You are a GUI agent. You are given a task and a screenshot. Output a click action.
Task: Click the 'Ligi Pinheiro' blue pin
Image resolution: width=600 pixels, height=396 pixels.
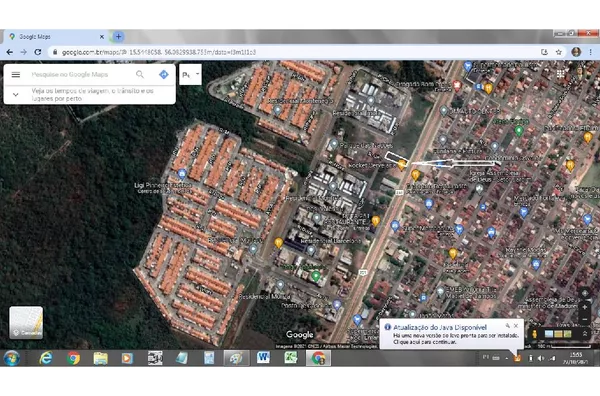click(182, 174)
